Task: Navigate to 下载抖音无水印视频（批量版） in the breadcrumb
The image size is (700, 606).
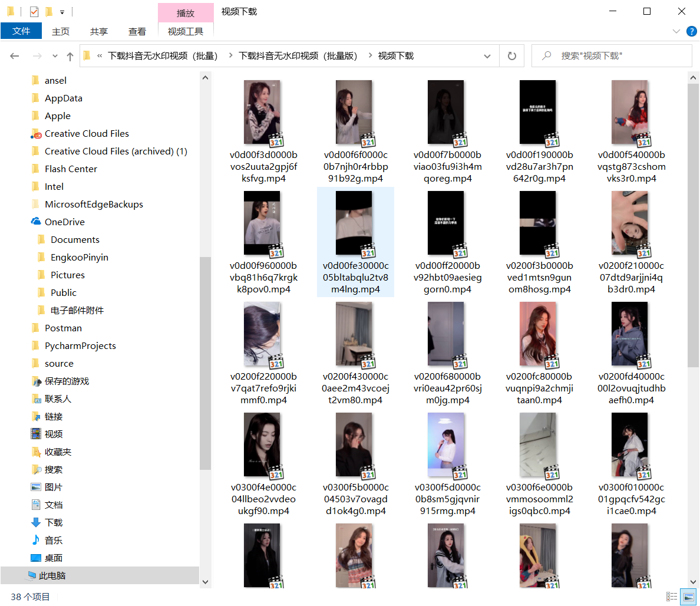Action: tap(298, 56)
